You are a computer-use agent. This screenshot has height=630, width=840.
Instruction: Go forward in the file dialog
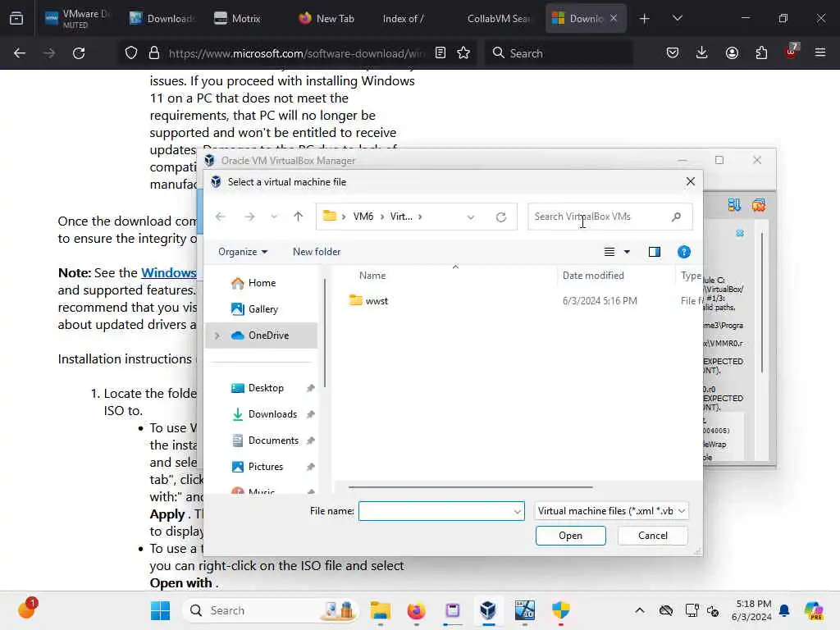coord(249,217)
